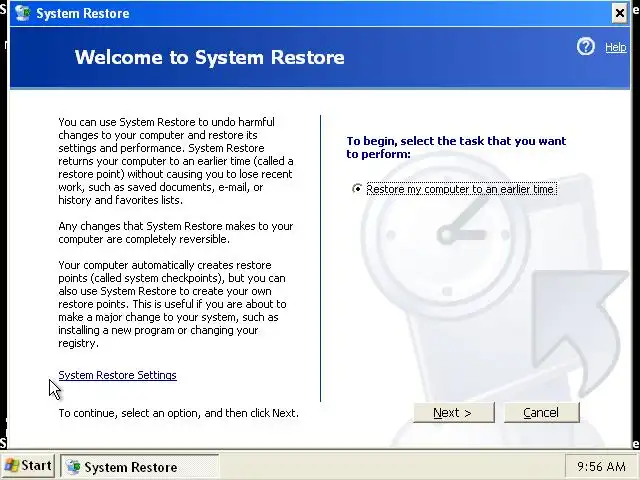640x480 pixels.
Task: Click the Welcome to System Restore heading
Action: coord(209,57)
